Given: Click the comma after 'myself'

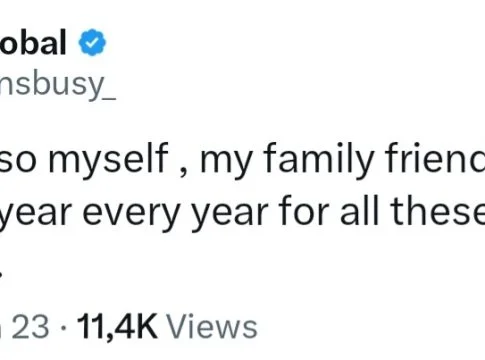Looking at the screenshot, I should pos(183,172).
